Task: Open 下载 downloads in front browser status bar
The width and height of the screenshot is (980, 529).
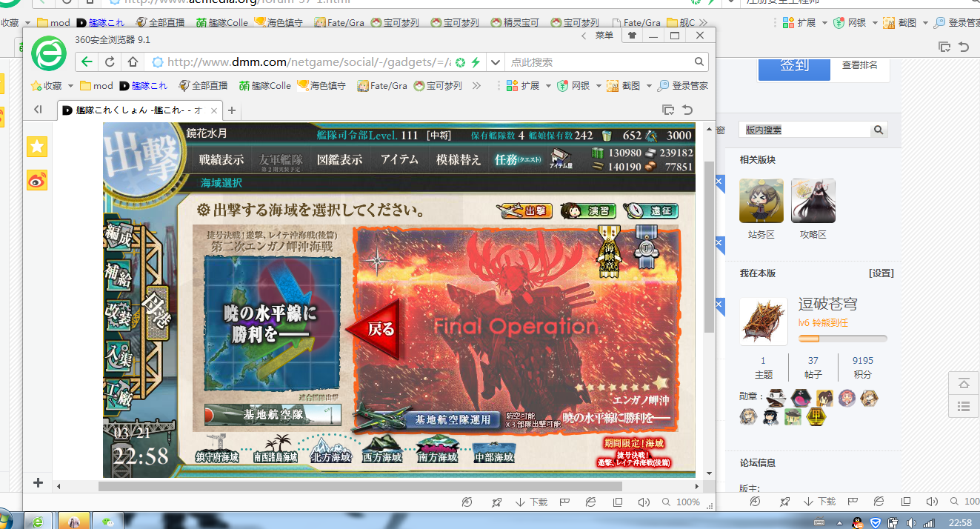Action: click(531, 502)
